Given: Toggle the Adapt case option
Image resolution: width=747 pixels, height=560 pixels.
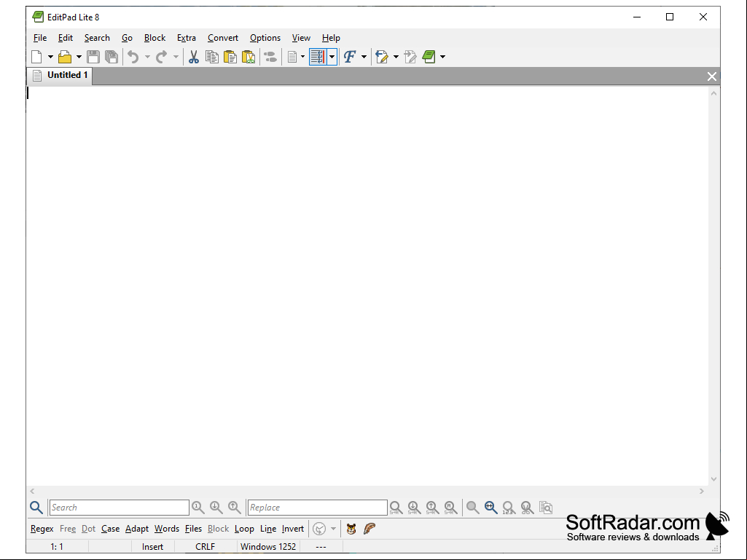Looking at the screenshot, I should coord(137,529).
